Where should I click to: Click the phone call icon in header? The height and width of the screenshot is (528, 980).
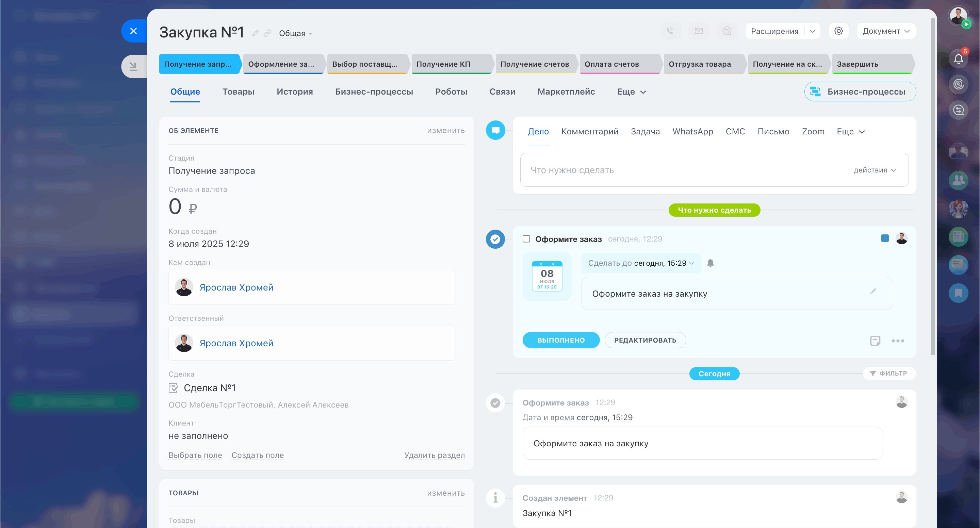(x=670, y=31)
